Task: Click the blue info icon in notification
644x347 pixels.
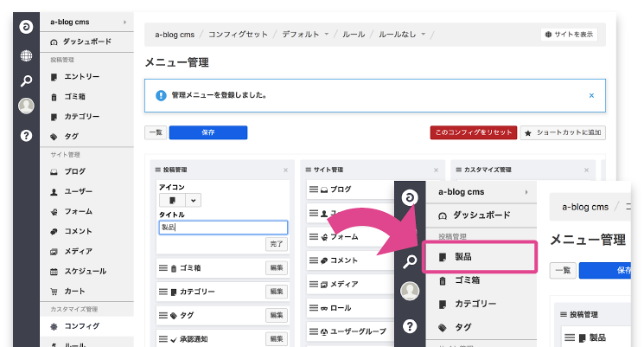Action: [161, 95]
